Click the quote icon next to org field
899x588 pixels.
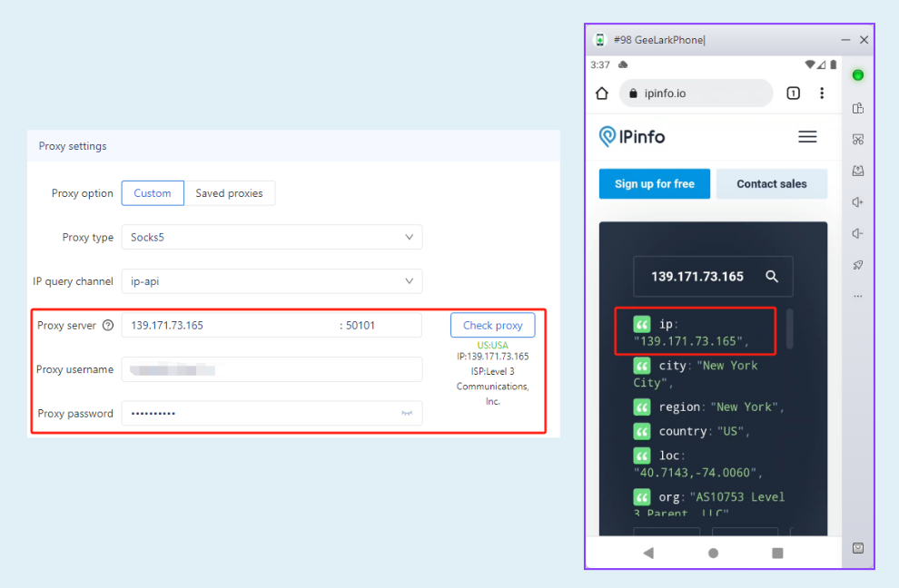(x=642, y=497)
